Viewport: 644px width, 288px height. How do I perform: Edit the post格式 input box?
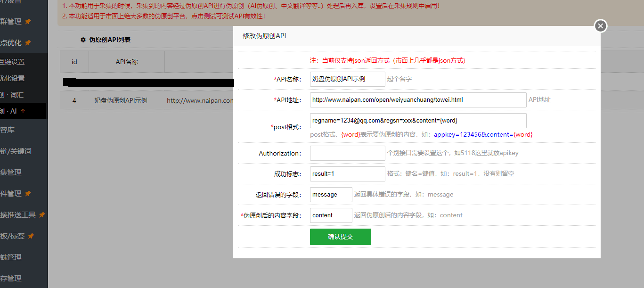(418, 121)
